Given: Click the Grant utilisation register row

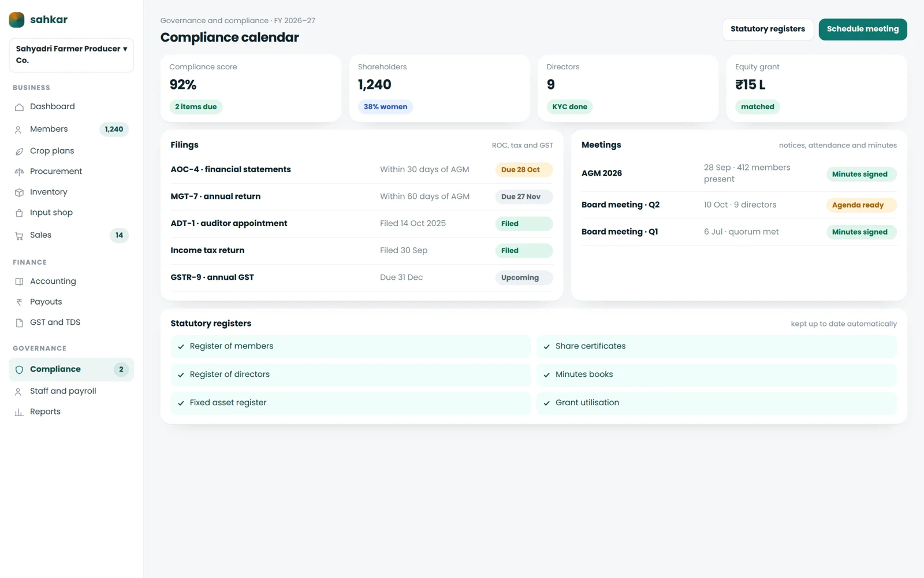Looking at the screenshot, I should click(716, 403).
